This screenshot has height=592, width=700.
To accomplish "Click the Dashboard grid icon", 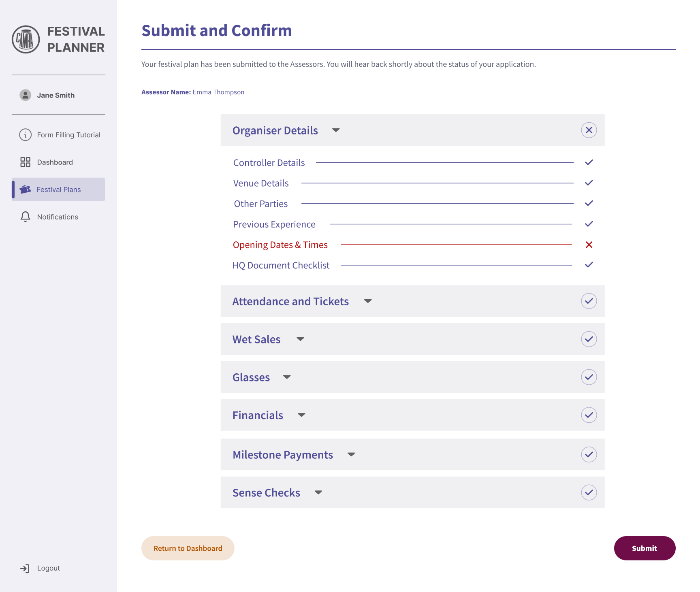I will (x=26, y=162).
